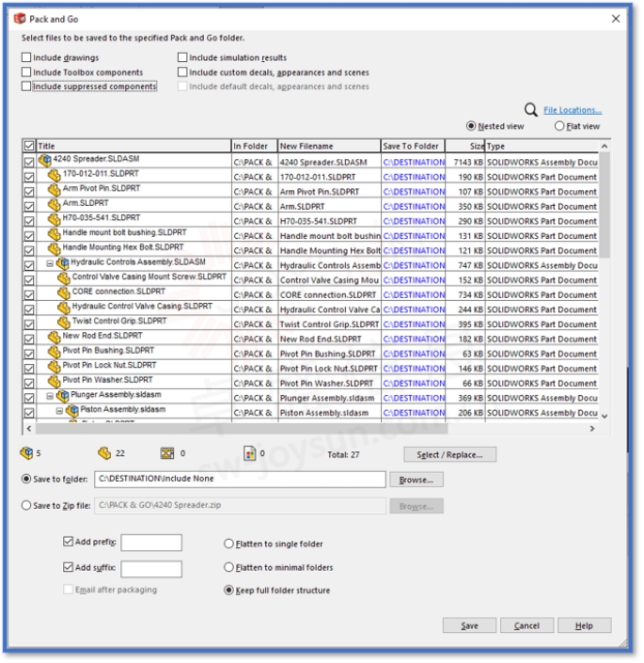Click the Save button
Viewport: 644px width, 663px height.
point(469,625)
